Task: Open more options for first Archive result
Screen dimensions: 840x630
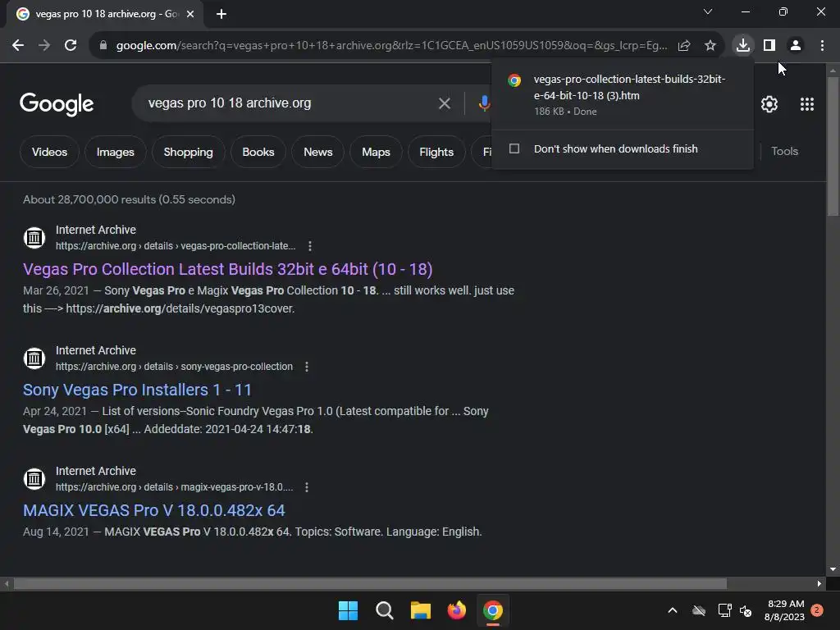Action: pos(309,246)
